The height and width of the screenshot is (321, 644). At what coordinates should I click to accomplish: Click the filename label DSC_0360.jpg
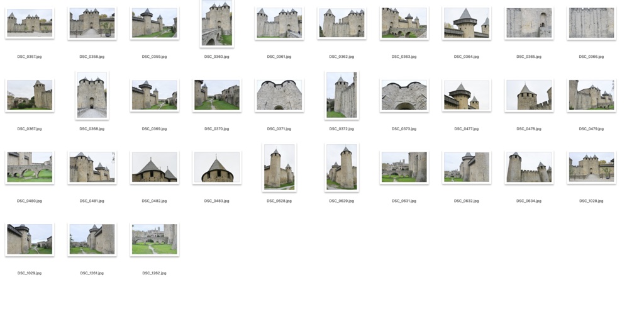[217, 57]
